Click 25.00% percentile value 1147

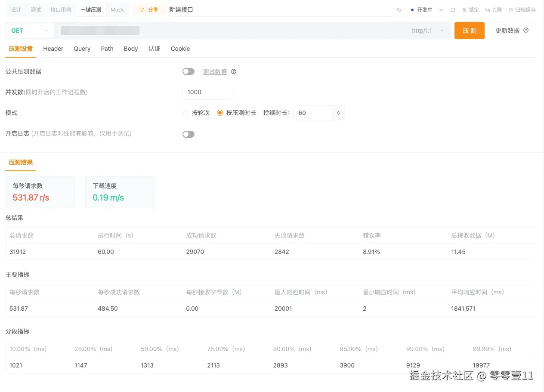(81, 365)
